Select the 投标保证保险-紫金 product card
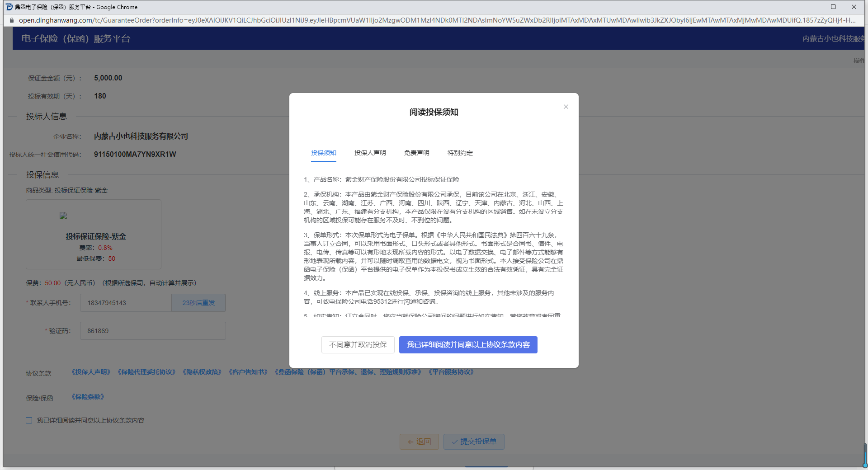This screenshot has height=470, width=868. point(94,234)
